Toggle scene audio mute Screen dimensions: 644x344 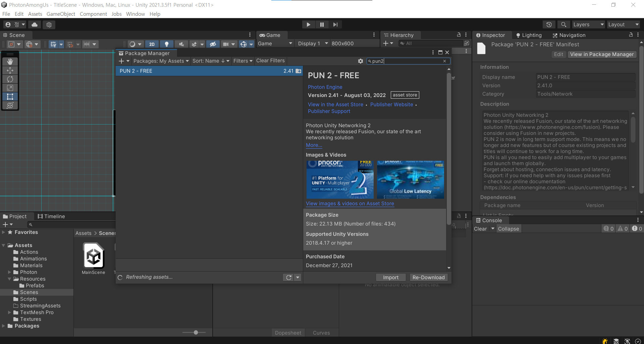(181, 44)
